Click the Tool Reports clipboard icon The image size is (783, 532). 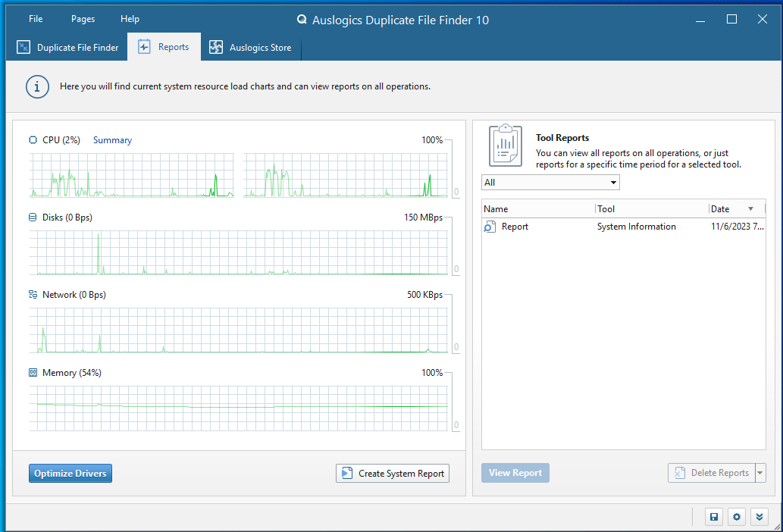505,146
